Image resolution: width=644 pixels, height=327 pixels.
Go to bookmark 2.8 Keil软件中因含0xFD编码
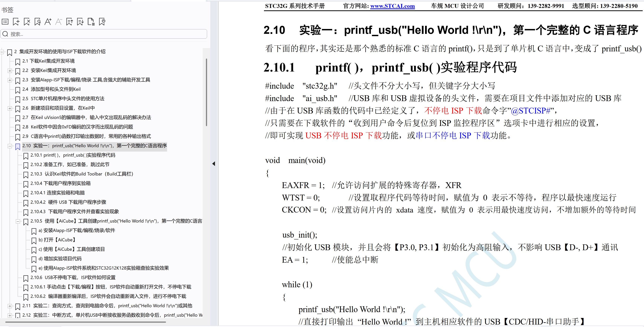[x=77, y=127]
